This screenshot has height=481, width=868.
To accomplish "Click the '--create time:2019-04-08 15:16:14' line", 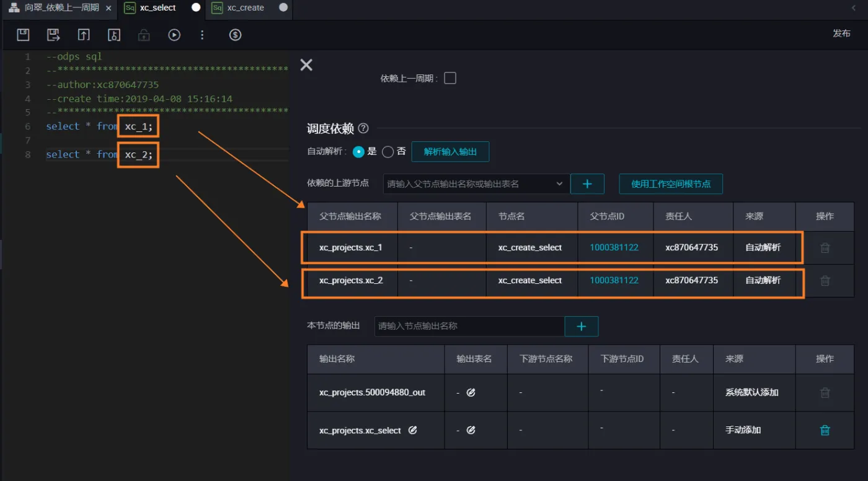I will point(139,99).
